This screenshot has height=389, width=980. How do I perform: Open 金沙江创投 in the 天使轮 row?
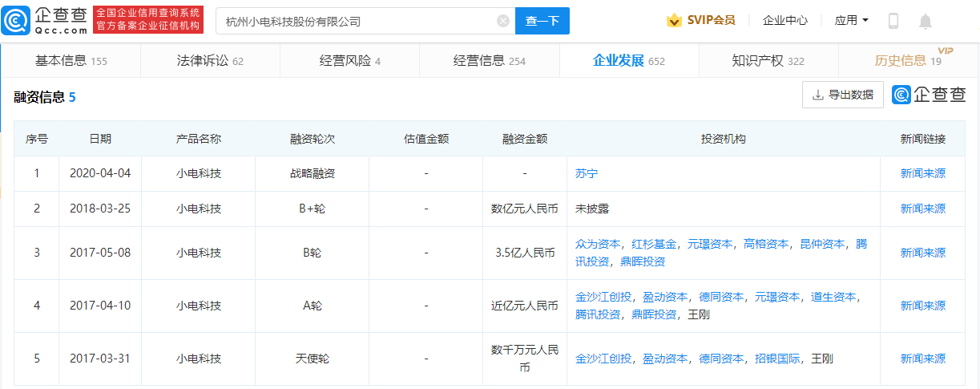(603, 359)
